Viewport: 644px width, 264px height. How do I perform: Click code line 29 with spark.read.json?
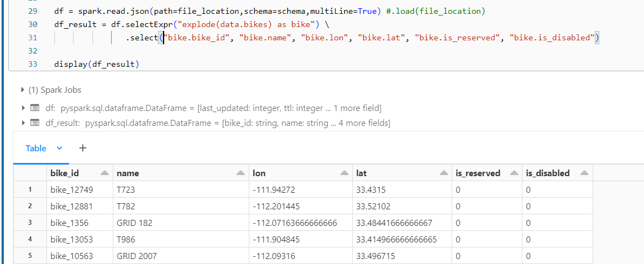click(x=269, y=12)
